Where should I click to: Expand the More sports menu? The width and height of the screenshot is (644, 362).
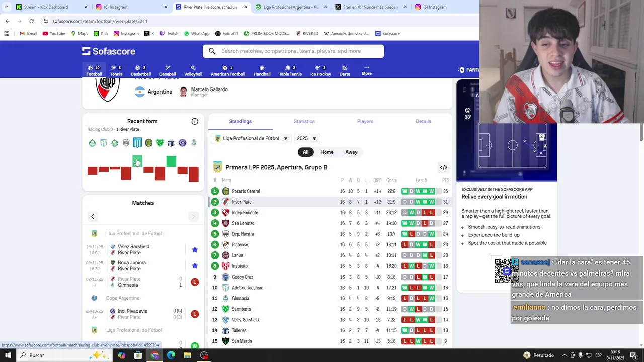tap(367, 70)
